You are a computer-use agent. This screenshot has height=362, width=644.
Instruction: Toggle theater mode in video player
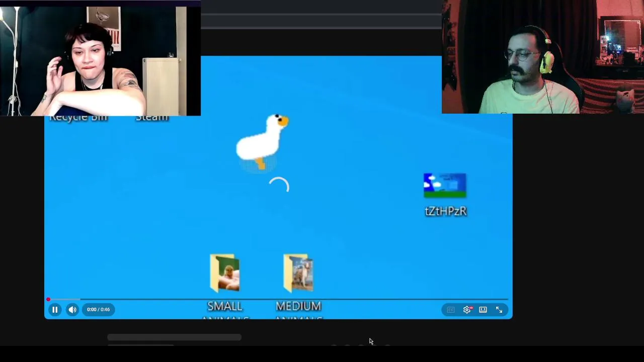tap(483, 310)
